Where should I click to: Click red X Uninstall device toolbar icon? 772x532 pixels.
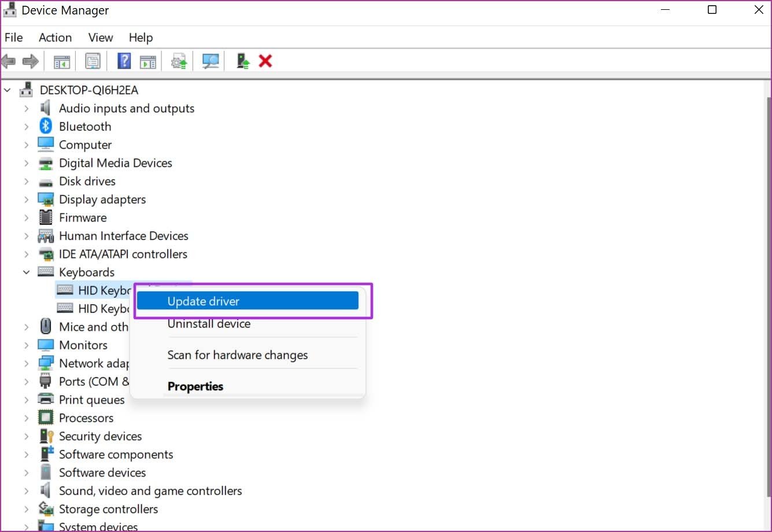(265, 61)
